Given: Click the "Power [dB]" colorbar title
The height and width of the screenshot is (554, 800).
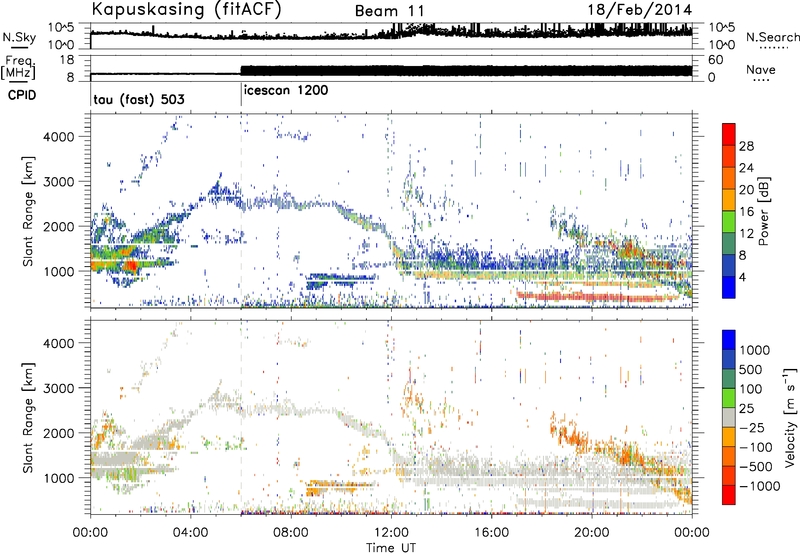Looking at the screenshot, I should [763, 211].
